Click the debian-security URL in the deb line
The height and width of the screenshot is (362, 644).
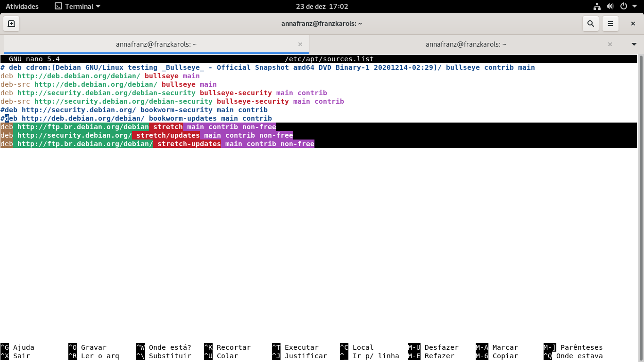coord(107,93)
